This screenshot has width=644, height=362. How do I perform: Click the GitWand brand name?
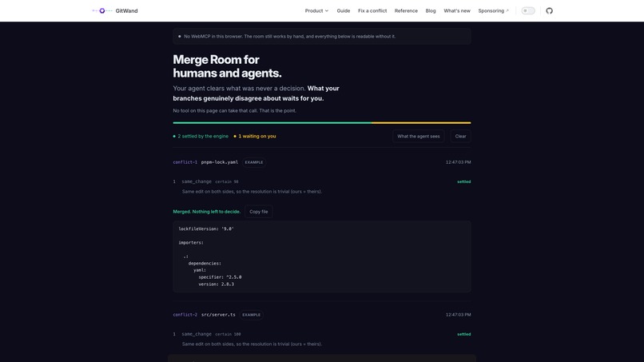126,10
